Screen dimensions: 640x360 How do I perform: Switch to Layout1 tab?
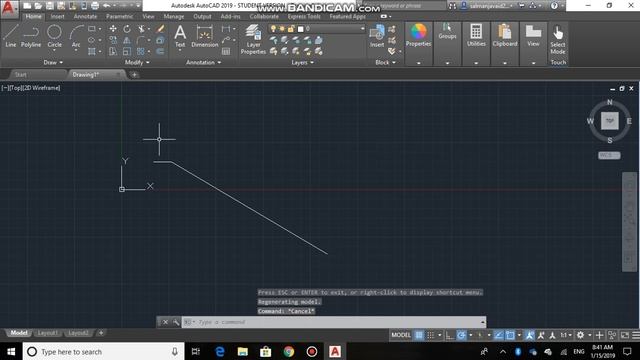[47, 333]
